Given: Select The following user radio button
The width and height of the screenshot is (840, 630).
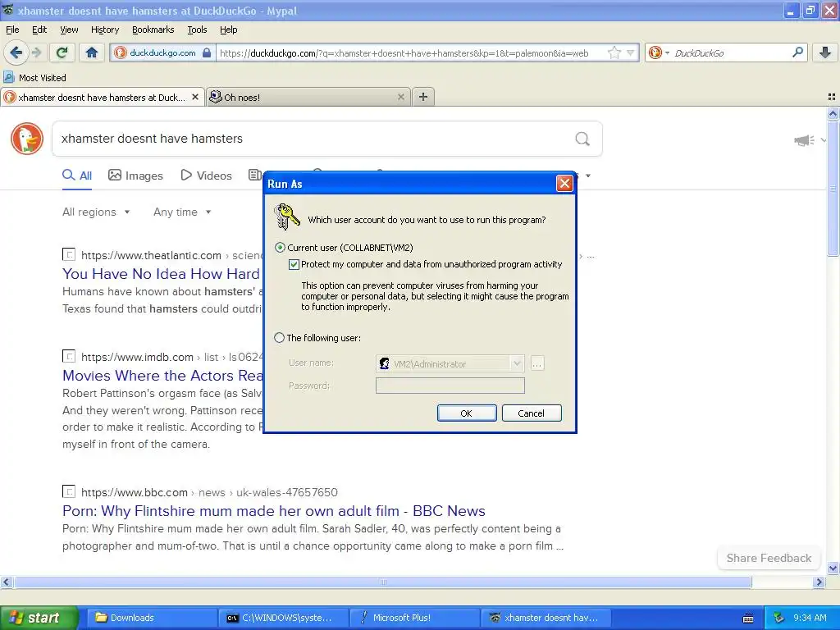Looking at the screenshot, I should [x=279, y=338].
